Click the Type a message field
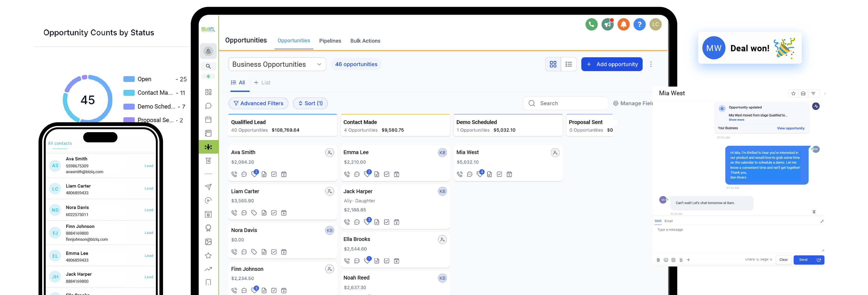 click(708, 230)
